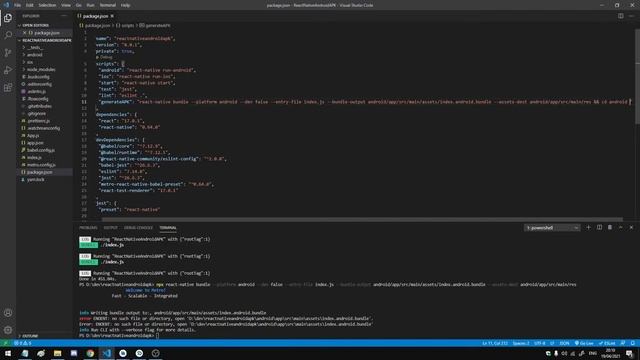Open the Accounts icon in activity bar
Screen dimensions: 640x360
(8, 313)
